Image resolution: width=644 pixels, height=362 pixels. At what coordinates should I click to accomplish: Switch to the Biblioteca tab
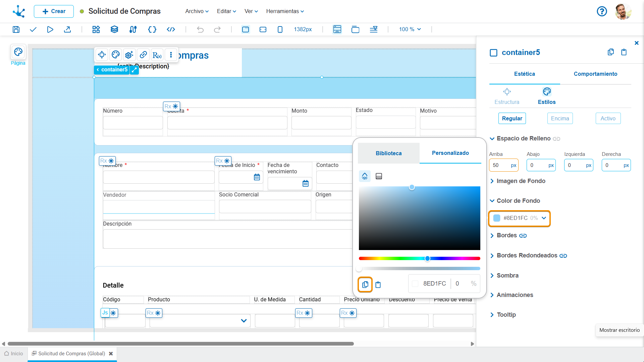click(388, 153)
